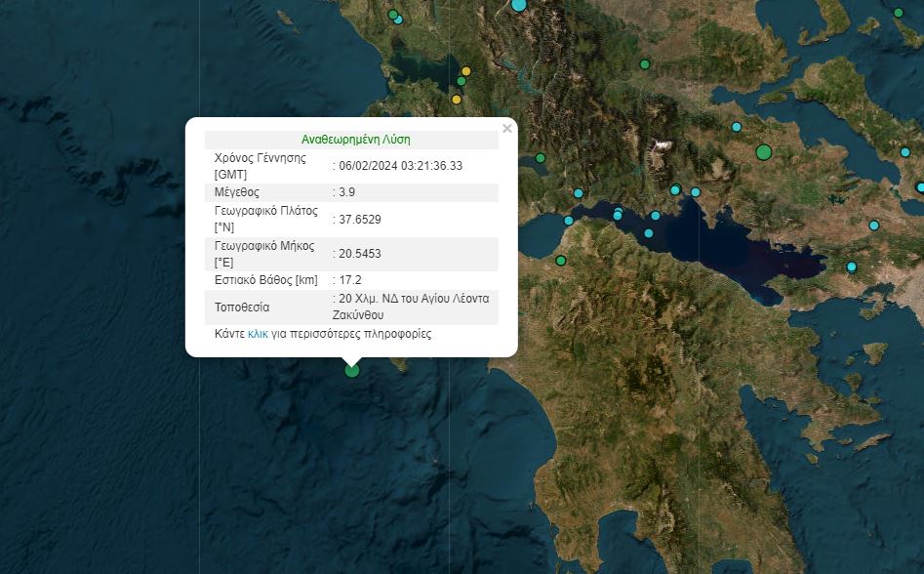
Task: Click the green epicenter marker below the popup
Action: point(352,369)
